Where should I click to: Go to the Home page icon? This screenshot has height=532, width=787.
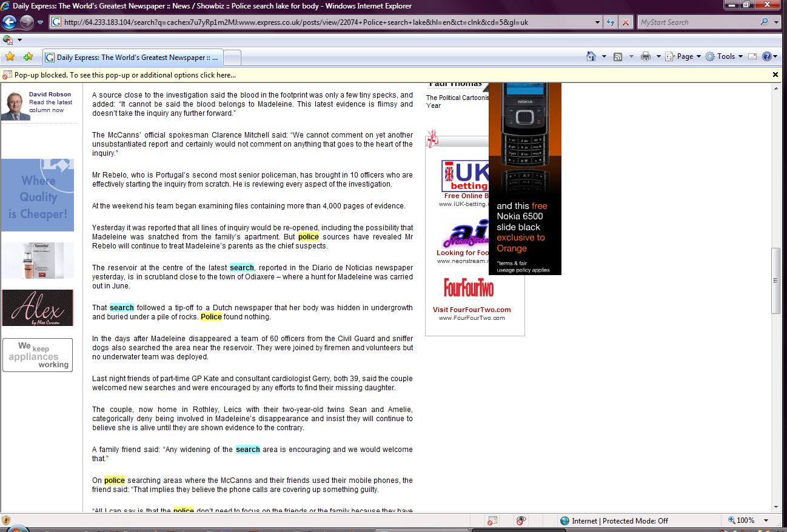591,56
